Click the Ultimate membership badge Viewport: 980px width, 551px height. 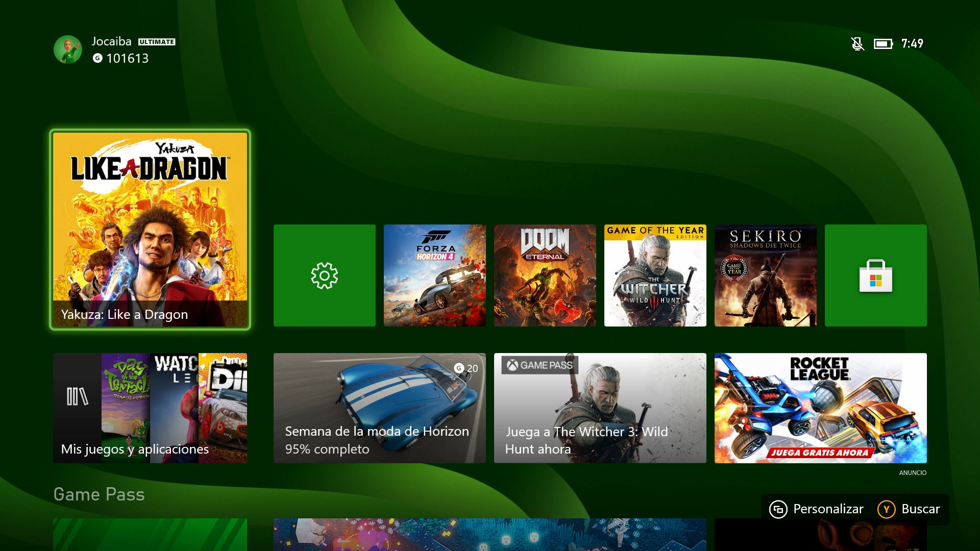click(x=157, y=42)
